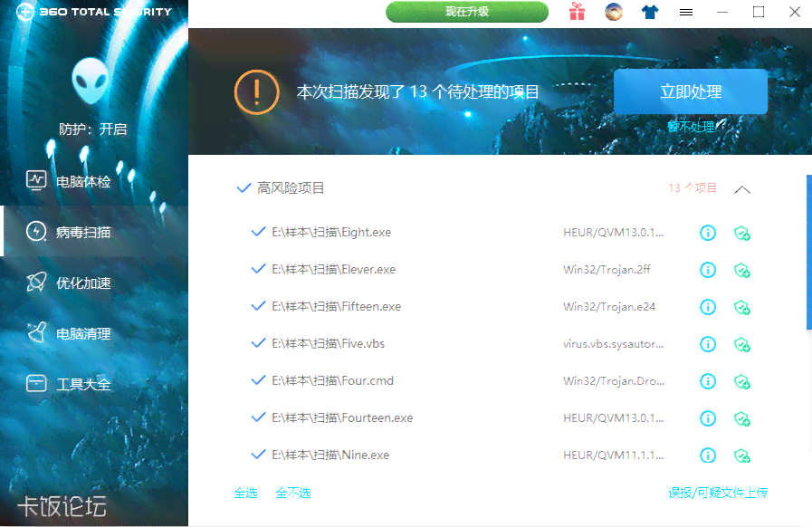
Task: Click the 防护: 开启 status text
Action: pos(92,129)
